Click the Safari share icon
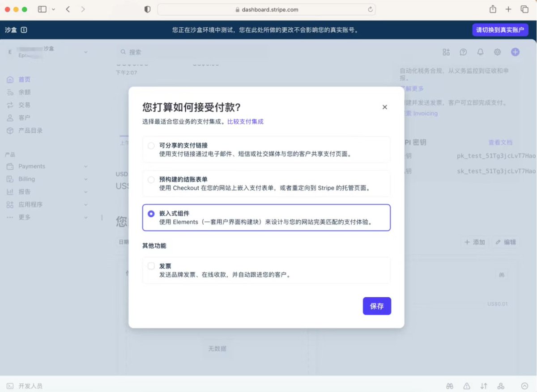 click(493, 9)
